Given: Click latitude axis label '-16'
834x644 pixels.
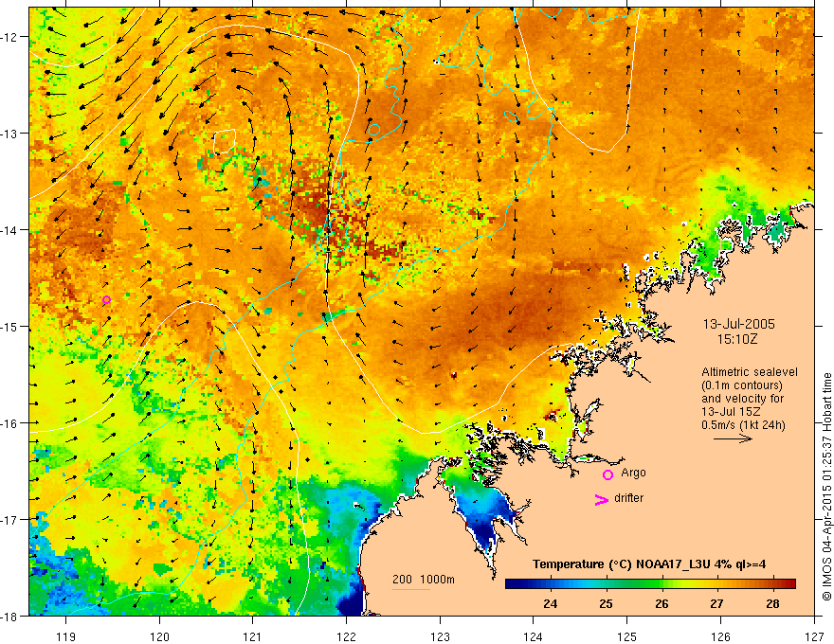Looking at the screenshot, I should tap(9, 423).
